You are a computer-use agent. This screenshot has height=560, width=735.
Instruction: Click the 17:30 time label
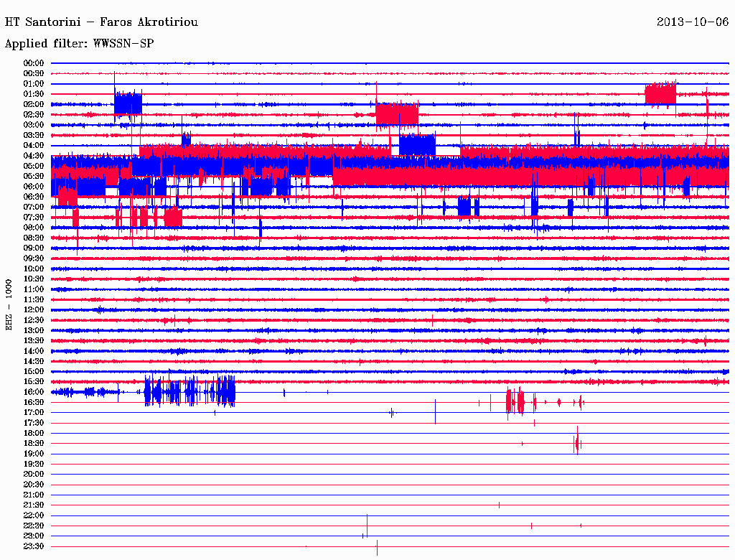pyautogui.click(x=34, y=423)
